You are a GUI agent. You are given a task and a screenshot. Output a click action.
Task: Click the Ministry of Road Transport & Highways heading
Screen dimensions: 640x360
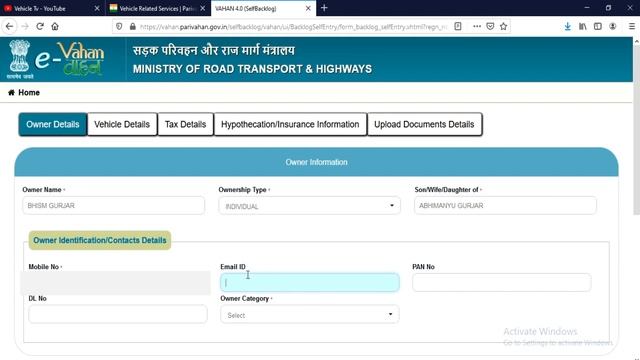252,69
